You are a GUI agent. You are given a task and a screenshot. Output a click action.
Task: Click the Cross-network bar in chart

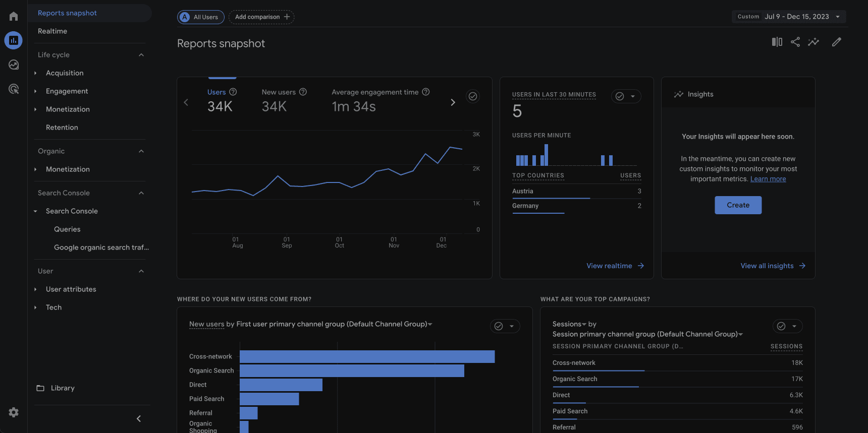367,356
